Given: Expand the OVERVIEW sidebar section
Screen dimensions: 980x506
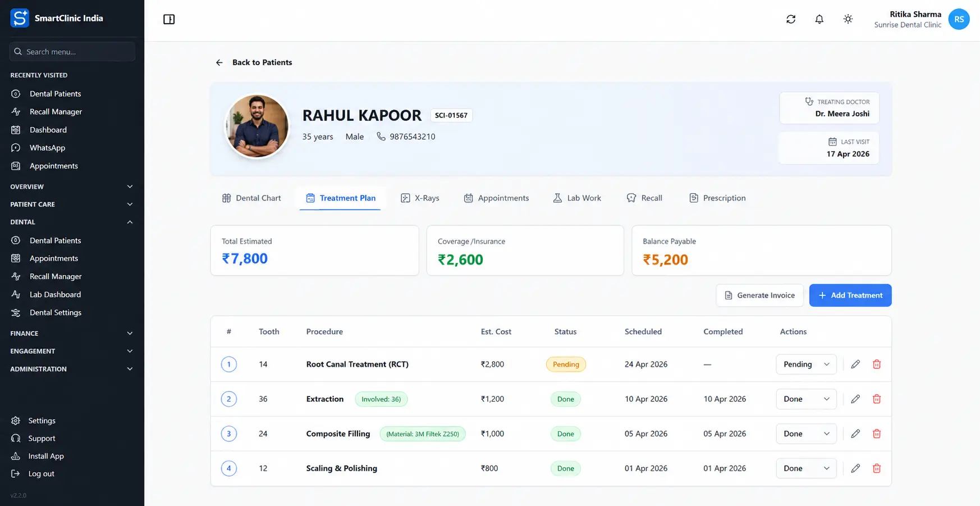Looking at the screenshot, I should click(x=72, y=186).
